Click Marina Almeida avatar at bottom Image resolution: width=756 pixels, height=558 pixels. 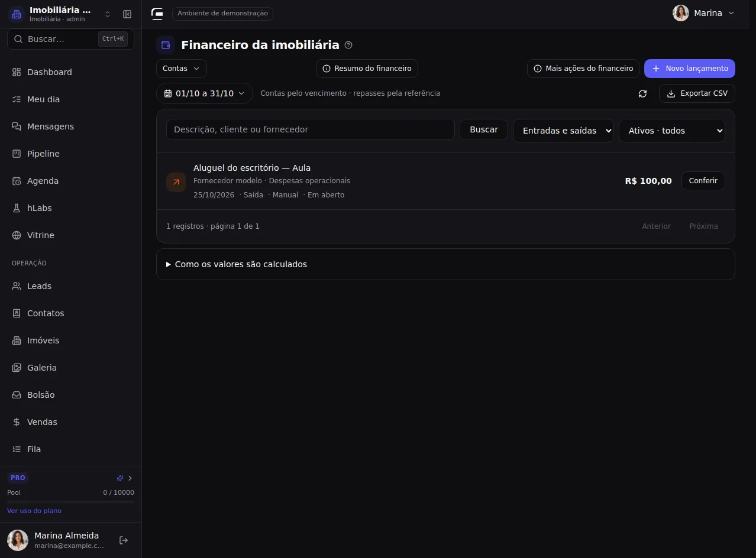pos(18,540)
